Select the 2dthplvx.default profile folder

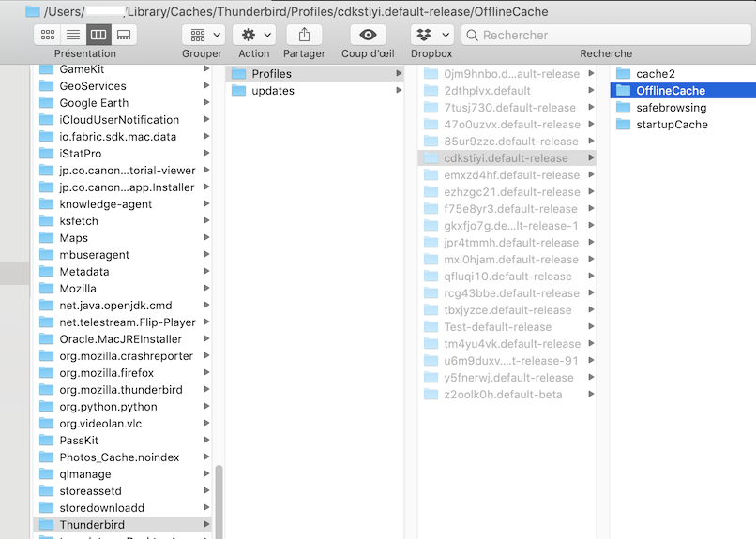point(507,91)
